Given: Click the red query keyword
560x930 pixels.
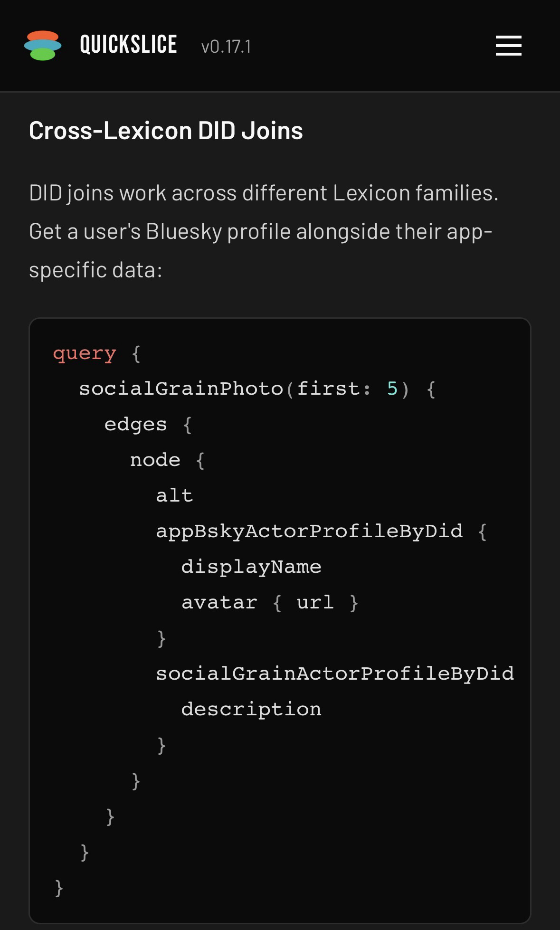Looking at the screenshot, I should click(x=85, y=354).
